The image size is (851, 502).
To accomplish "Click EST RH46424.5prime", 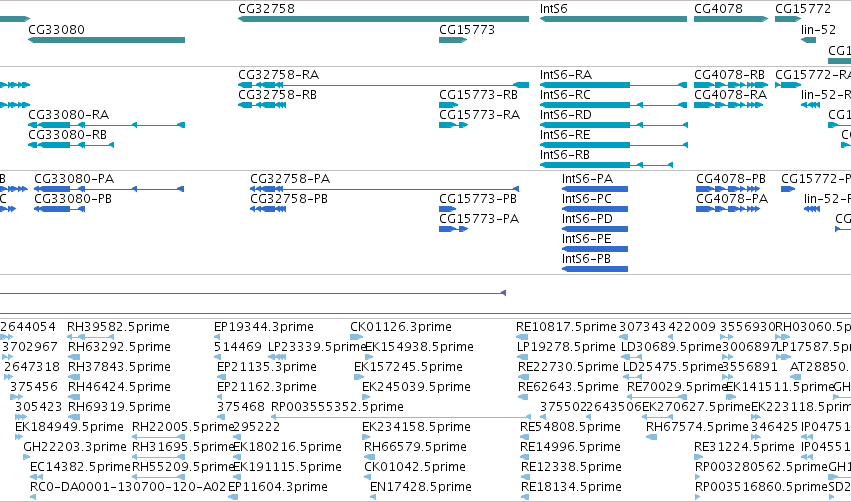I will tap(119, 387).
